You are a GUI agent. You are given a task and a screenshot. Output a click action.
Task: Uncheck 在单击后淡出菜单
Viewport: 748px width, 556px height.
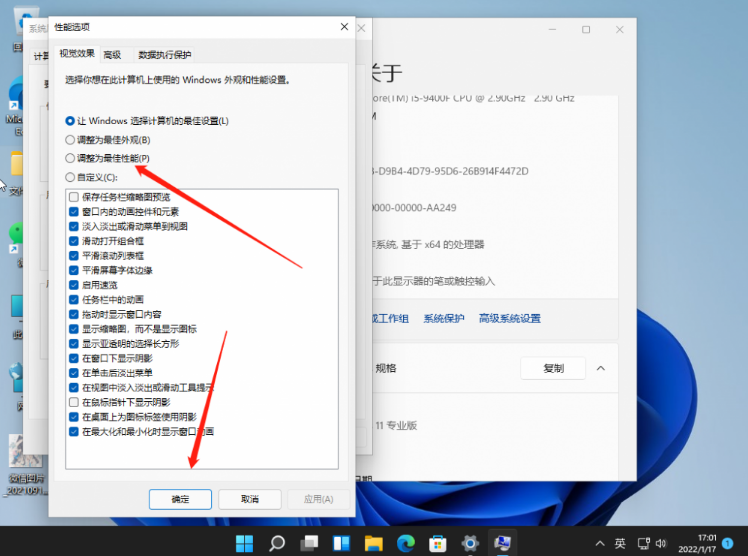pos(74,373)
